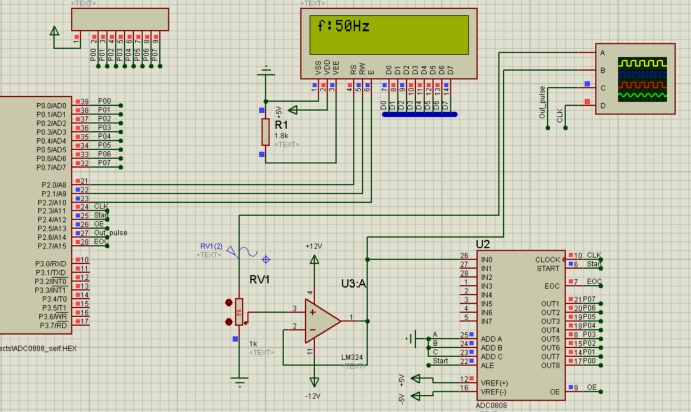This screenshot has width=691, height=412.
Task: Select the power arrow left of resistor pack
Action: pos(54,31)
